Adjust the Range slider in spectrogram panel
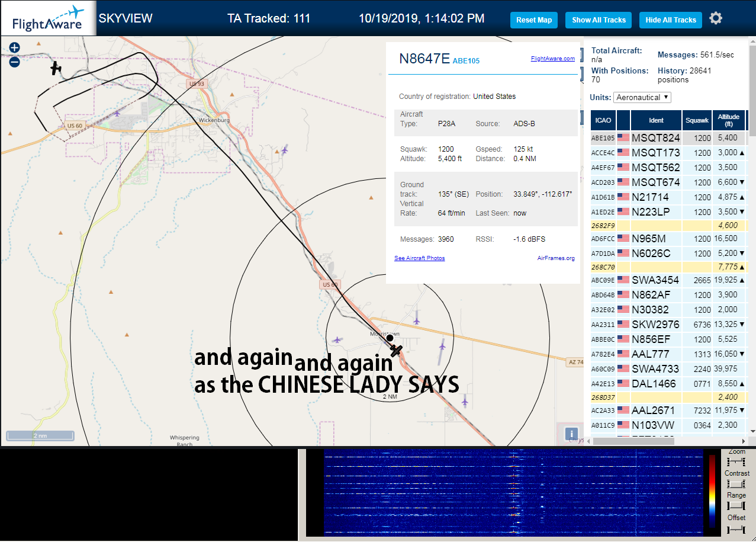 736,505
